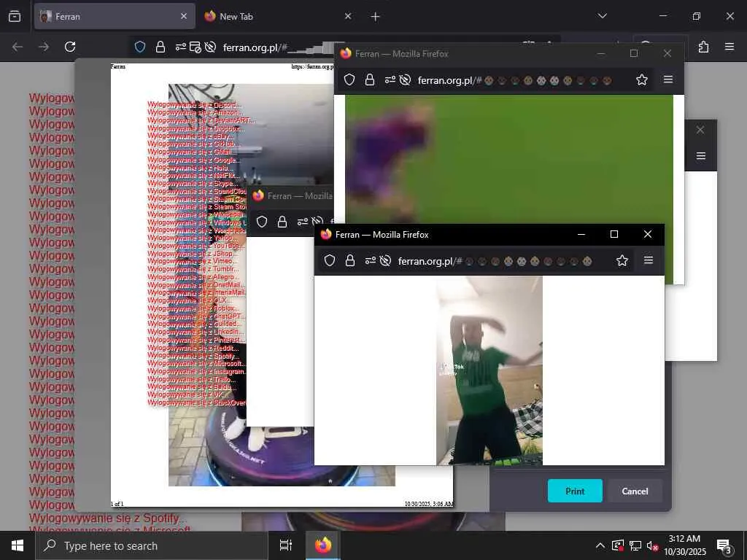
Task: Close the New Tab tab
Action: click(348, 16)
